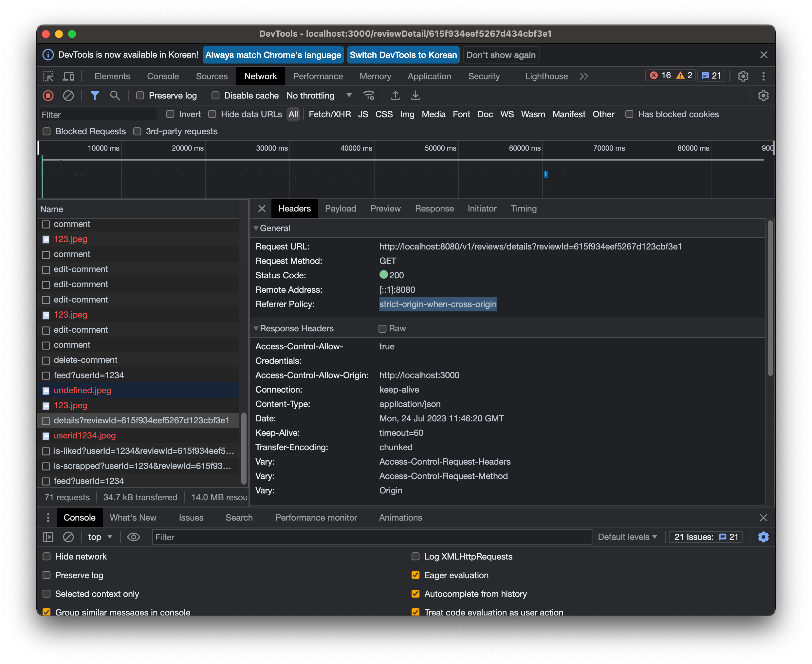The height and width of the screenshot is (664, 812).
Task: Click the export HAR download icon
Action: click(415, 96)
